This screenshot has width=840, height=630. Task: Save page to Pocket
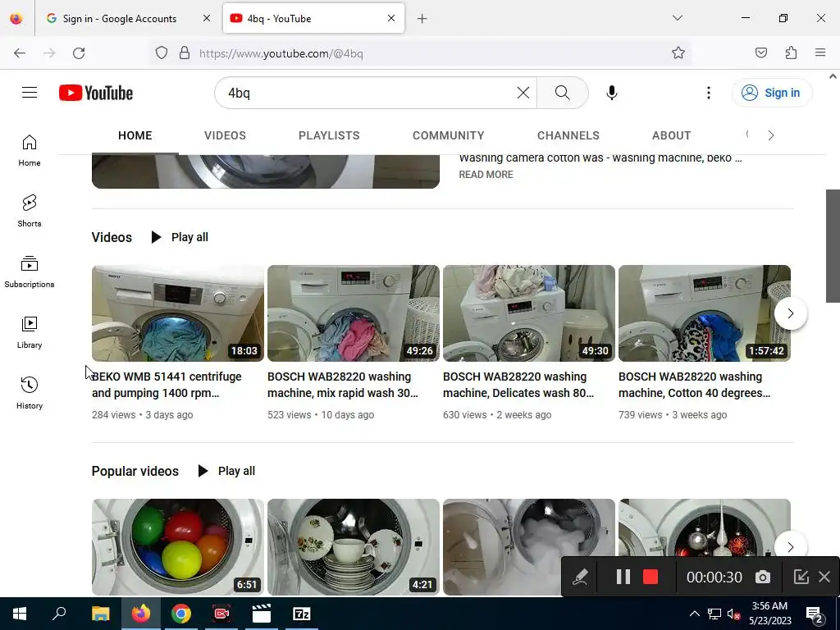[x=761, y=52]
